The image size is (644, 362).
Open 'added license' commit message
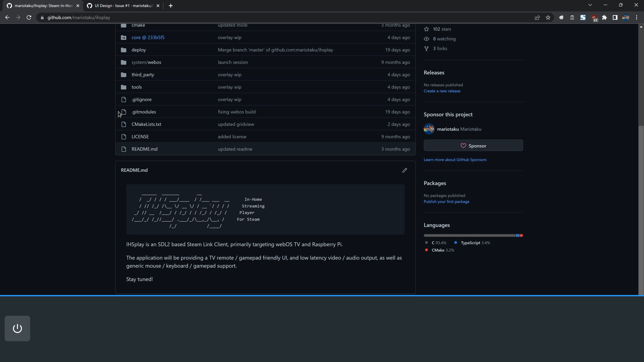pos(232,137)
